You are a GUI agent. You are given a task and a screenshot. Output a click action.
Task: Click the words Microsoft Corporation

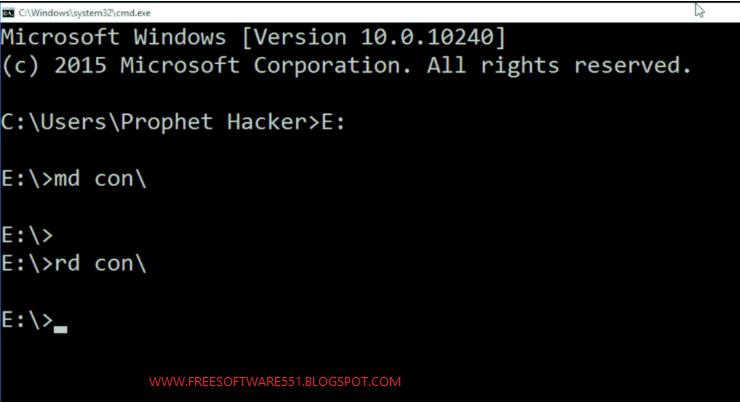click(x=266, y=66)
